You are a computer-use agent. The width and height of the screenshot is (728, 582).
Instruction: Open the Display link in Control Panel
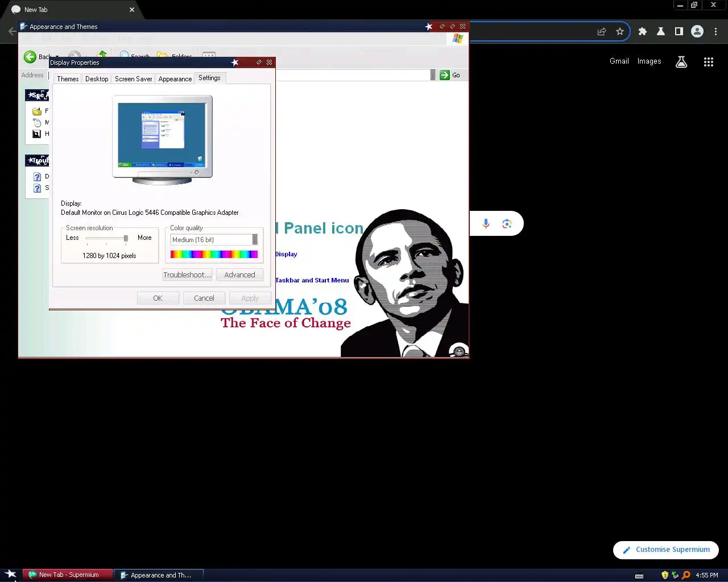point(286,254)
